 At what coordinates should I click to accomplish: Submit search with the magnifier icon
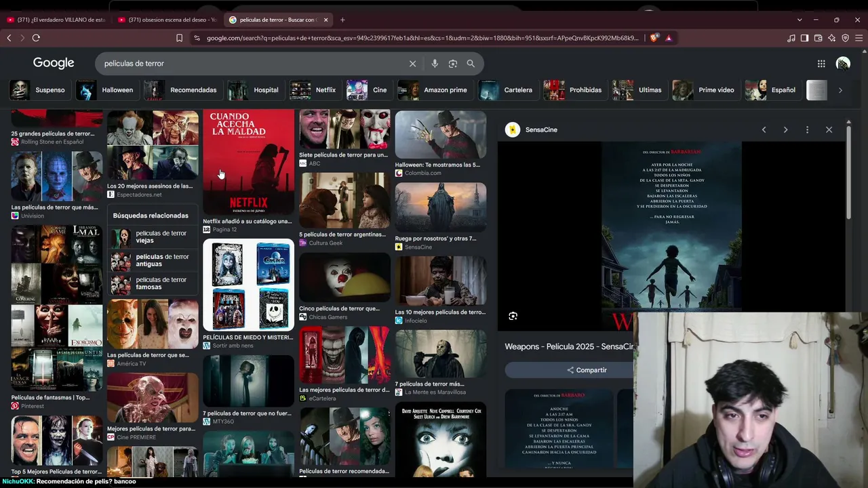coord(471,64)
